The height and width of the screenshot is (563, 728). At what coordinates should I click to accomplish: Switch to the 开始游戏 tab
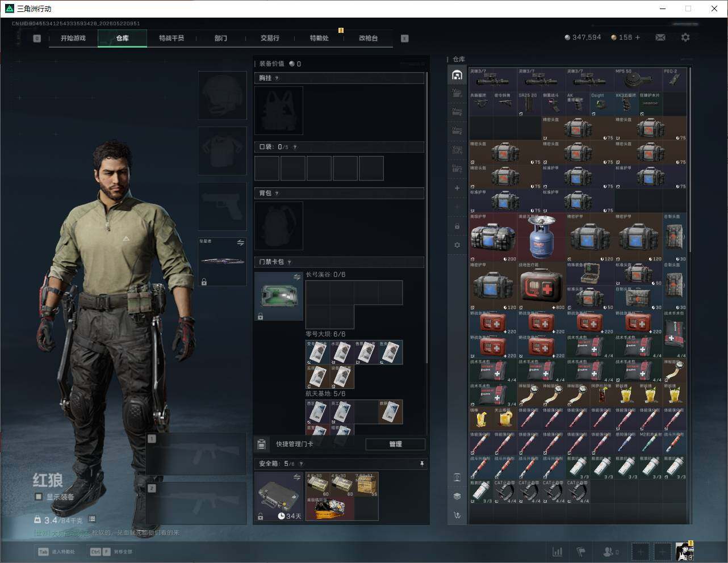pos(73,38)
